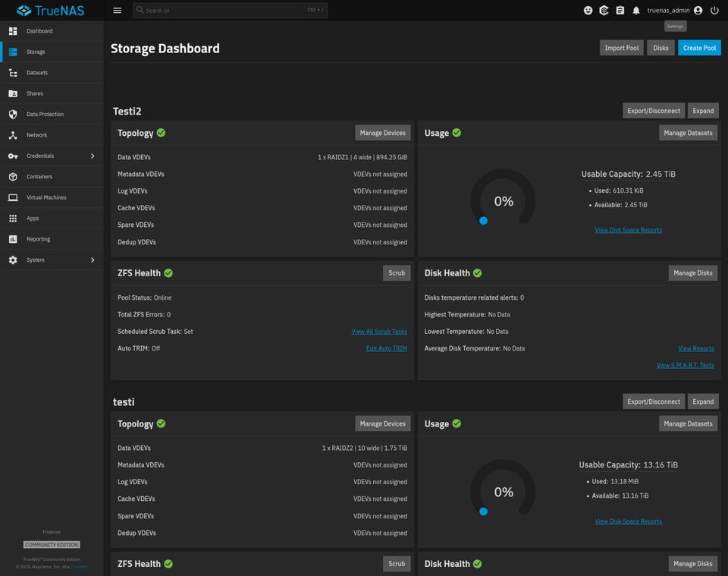This screenshot has height=576, width=728.
Task: Click the Data Protection shield icon
Action: coord(13,115)
